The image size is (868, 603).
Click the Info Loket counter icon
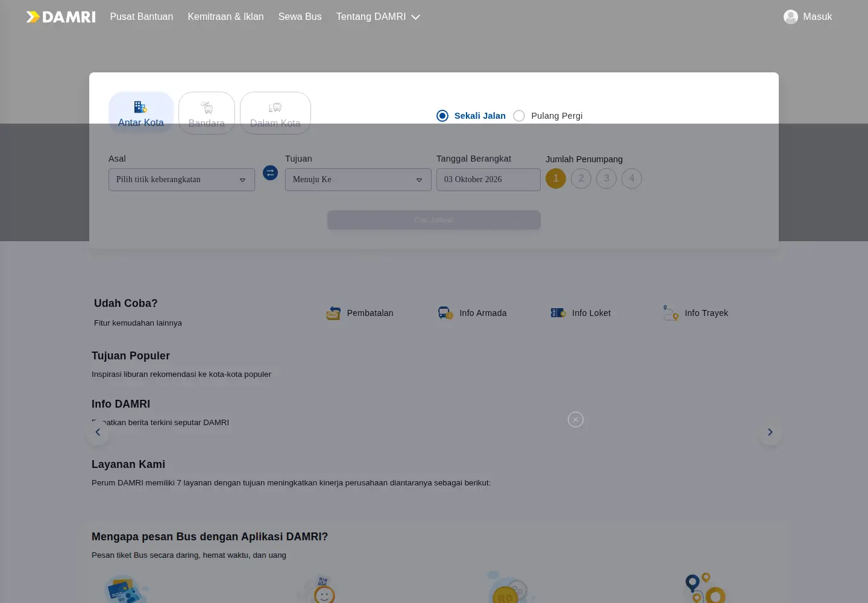(558, 313)
